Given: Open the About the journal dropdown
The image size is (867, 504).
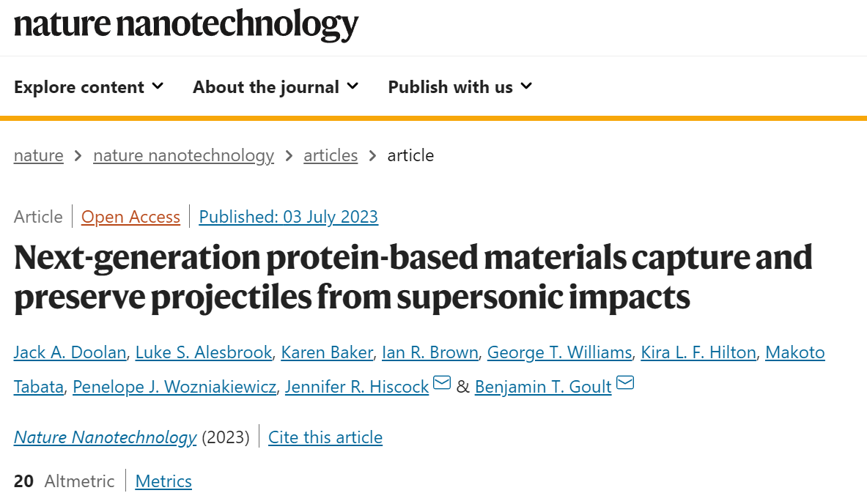Looking at the screenshot, I should [276, 86].
